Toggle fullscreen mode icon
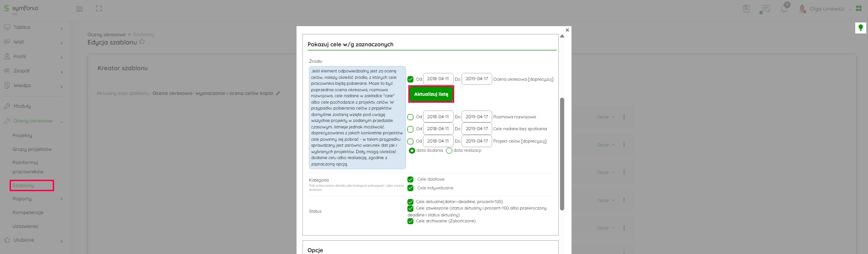Image resolution: width=868 pixels, height=254 pixels. [99, 9]
